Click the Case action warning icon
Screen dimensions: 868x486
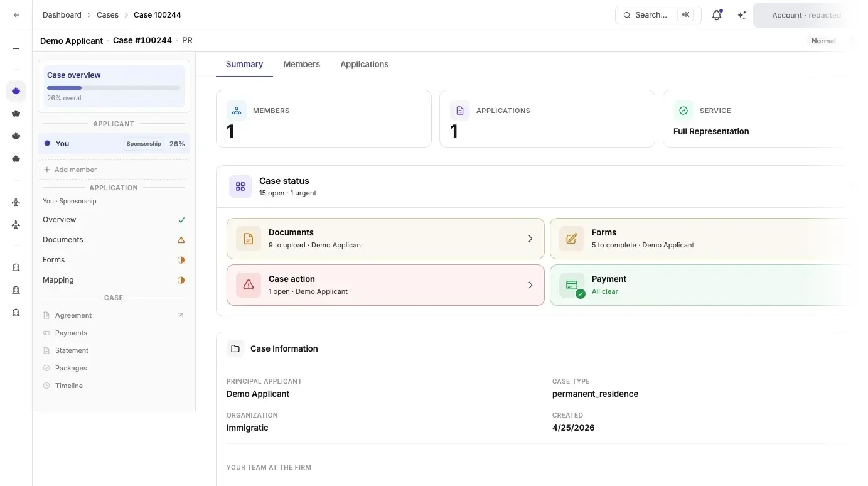point(249,285)
